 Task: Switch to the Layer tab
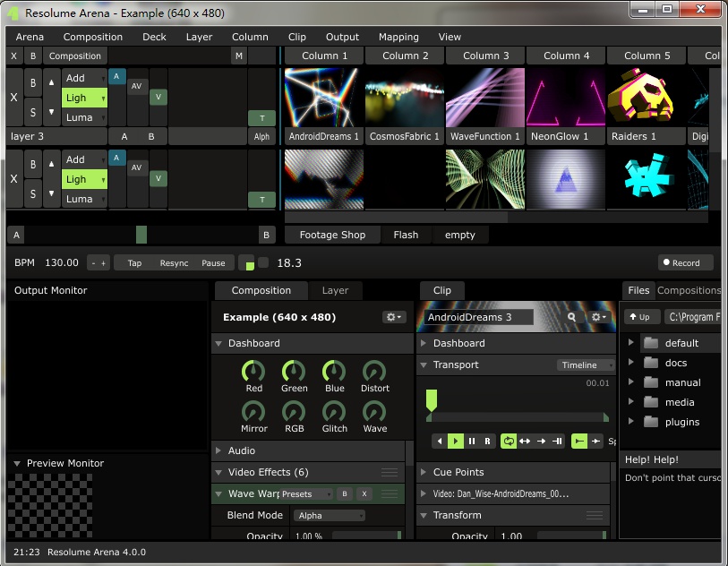335,290
